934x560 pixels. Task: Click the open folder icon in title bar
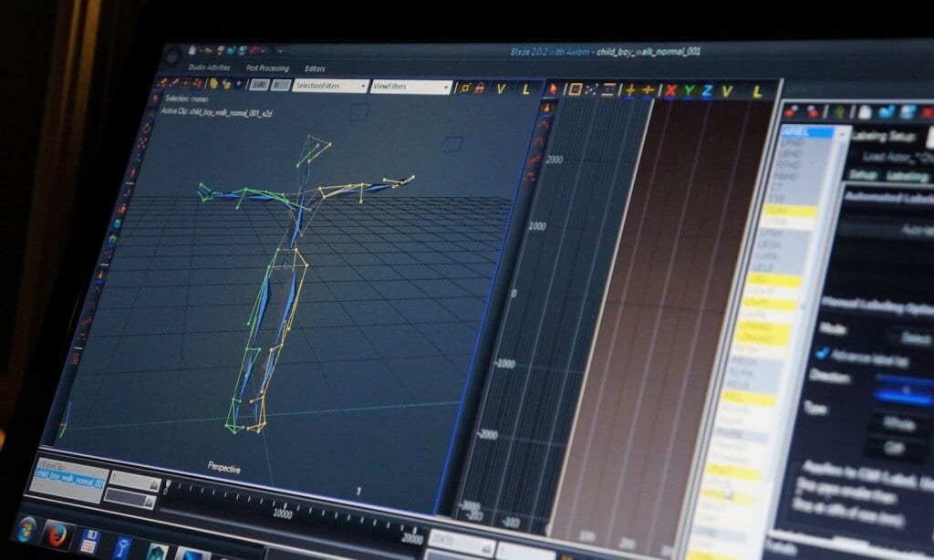209,51
